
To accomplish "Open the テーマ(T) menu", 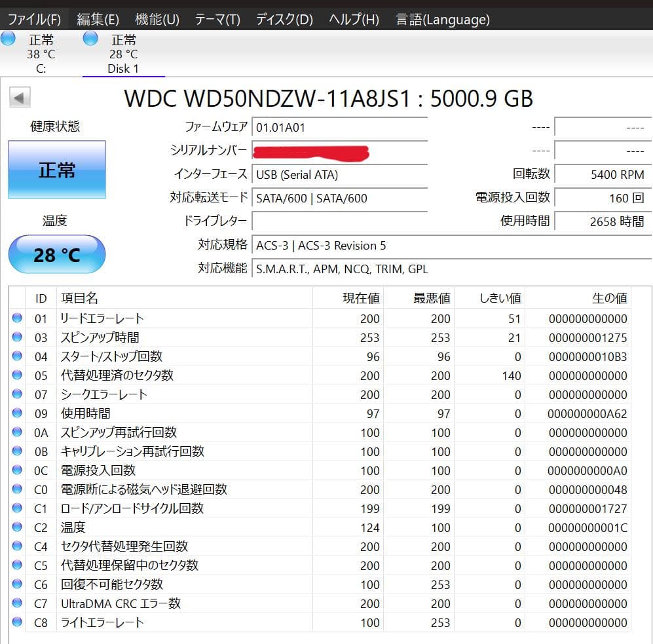I will coord(217,20).
